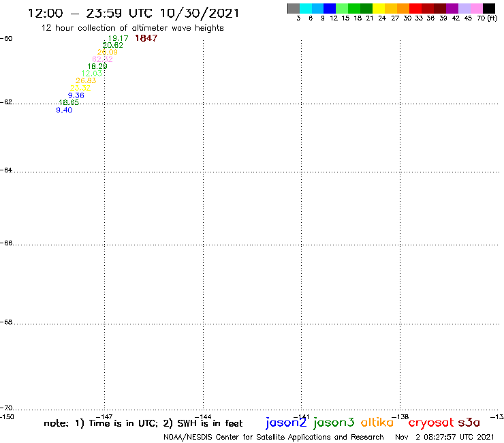
Task: Click the 3 label on the color scale
Action: pyautogui.click(x=298, y=18)
